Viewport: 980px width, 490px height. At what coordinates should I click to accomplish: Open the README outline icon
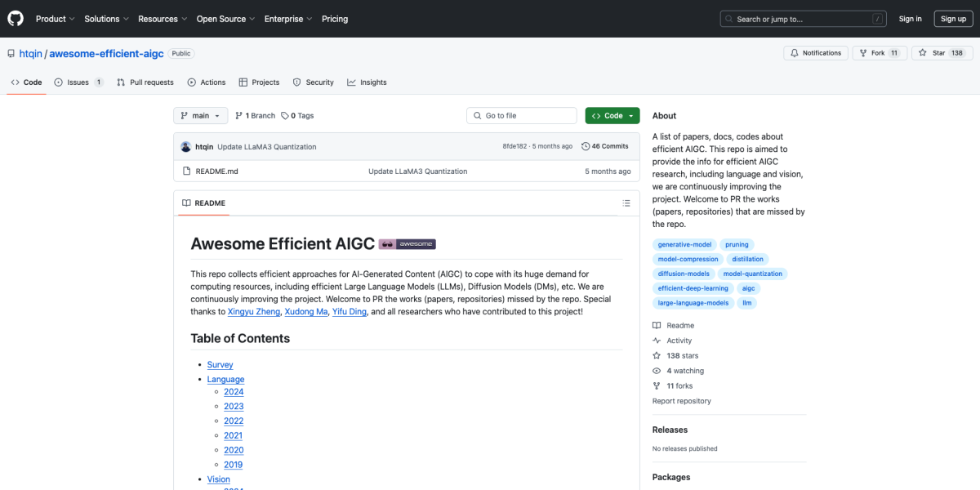(626, 203)
